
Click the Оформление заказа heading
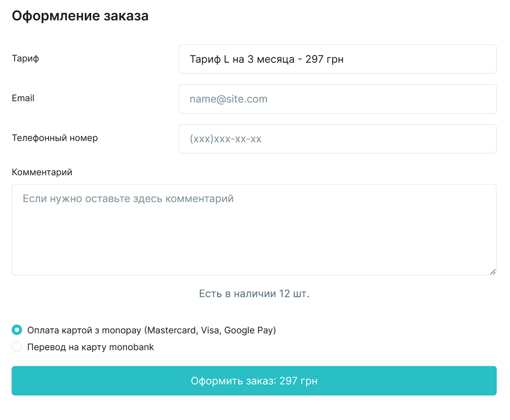[x=80, y=16]
